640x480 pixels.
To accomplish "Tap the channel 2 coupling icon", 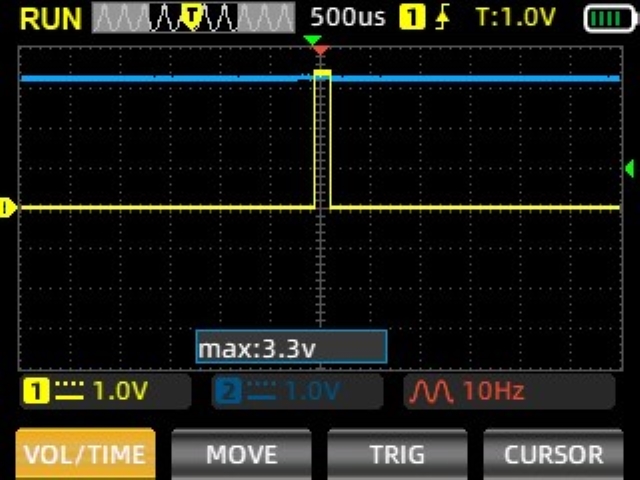I will 261,391.
